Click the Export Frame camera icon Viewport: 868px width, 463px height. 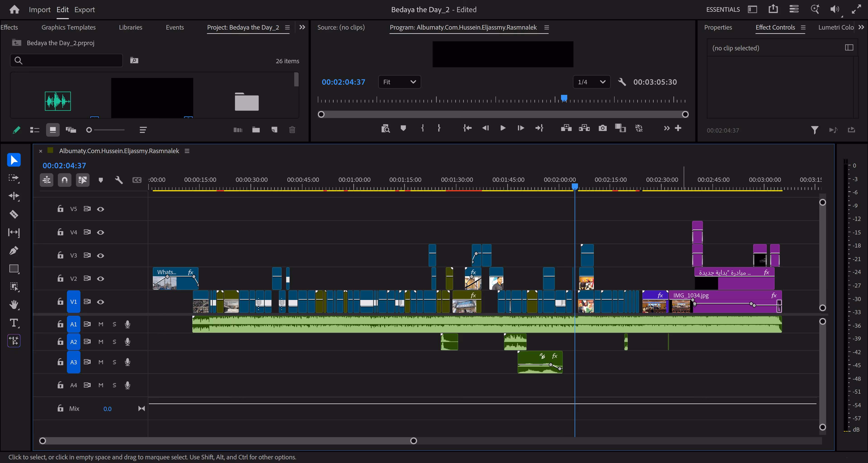(x=602, y=128)
